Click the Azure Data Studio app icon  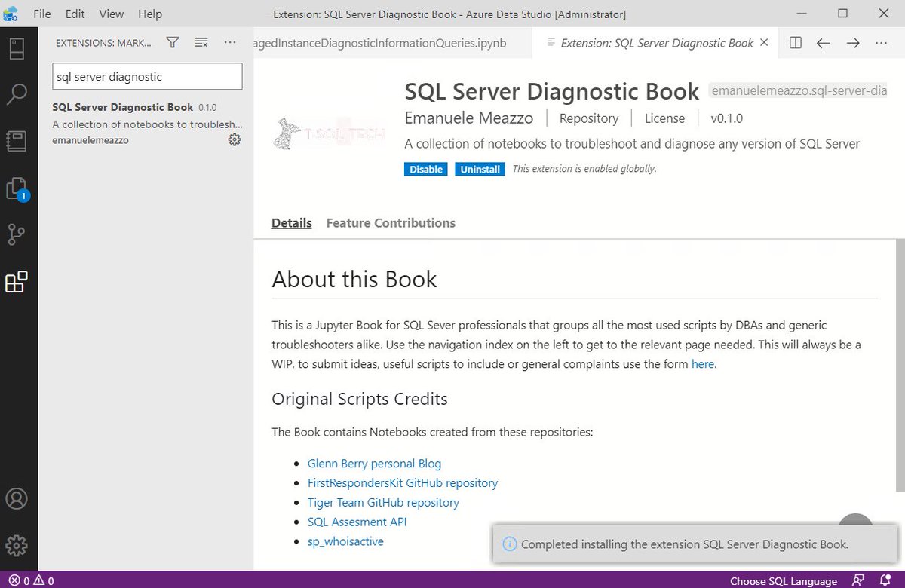tap(11, 14)
